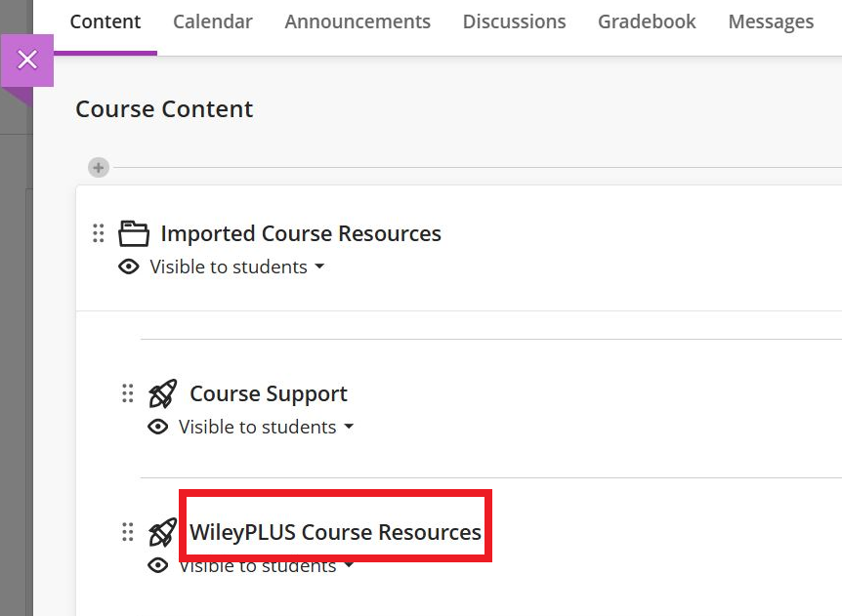The image size is (842, 616).
Task: Click the drag handle next to WileyPLUS Course Resources
Action: click(127, 532)
